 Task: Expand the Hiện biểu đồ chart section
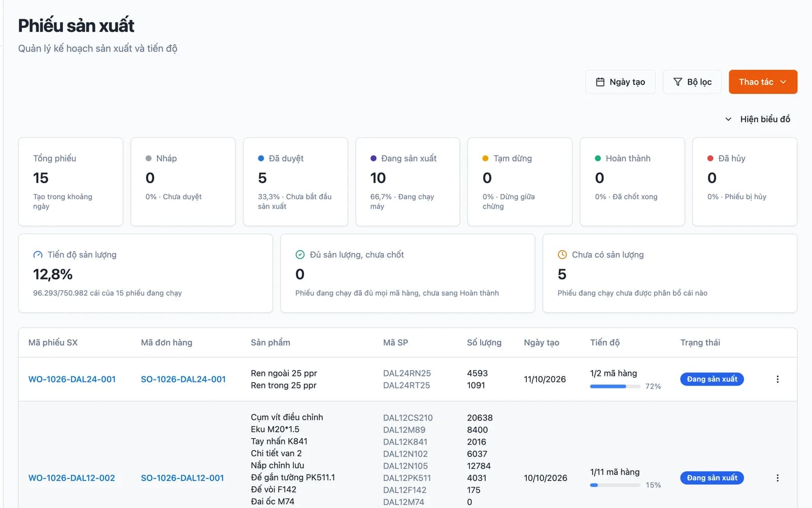tap(758, 119)
